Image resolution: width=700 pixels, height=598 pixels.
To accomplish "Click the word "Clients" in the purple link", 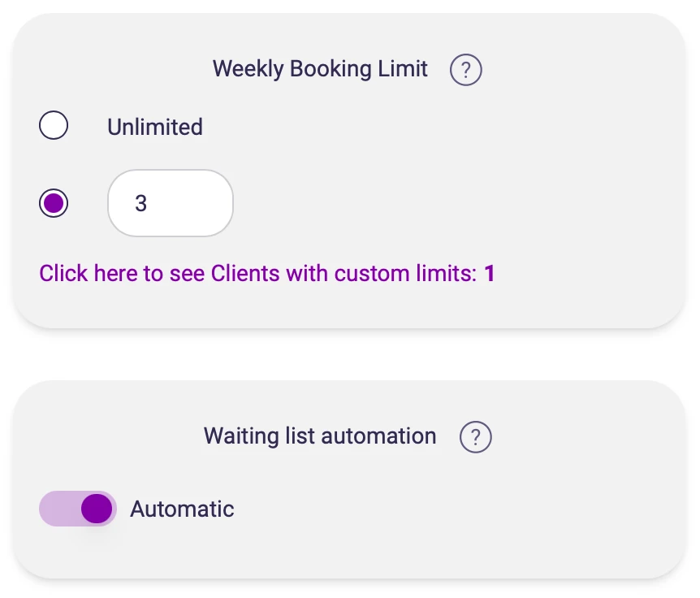I will [241, 273].
